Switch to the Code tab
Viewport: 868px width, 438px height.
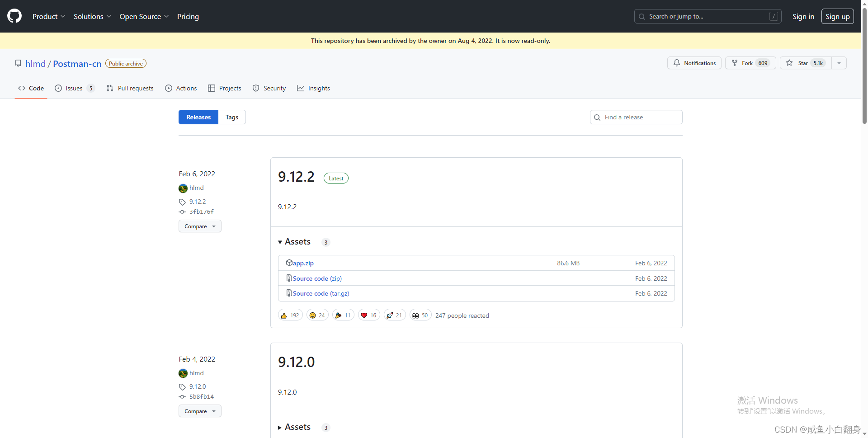pos(31,88)
